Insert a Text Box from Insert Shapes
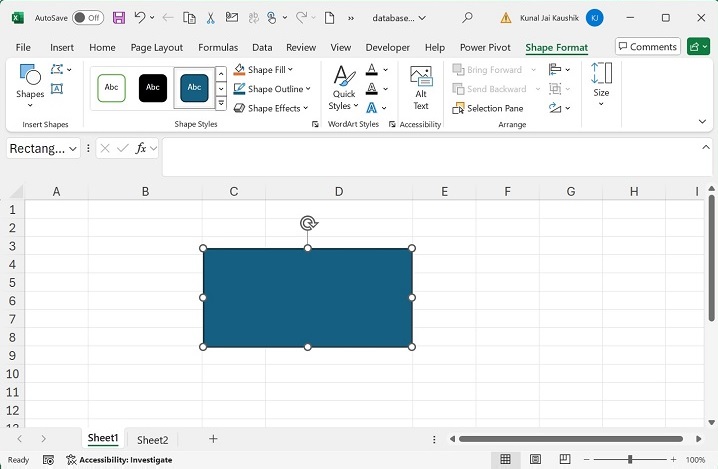 click(57, 89)
